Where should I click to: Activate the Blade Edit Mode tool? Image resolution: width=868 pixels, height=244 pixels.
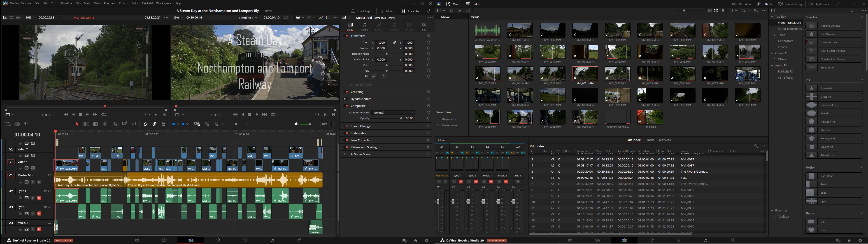(95, 124)
